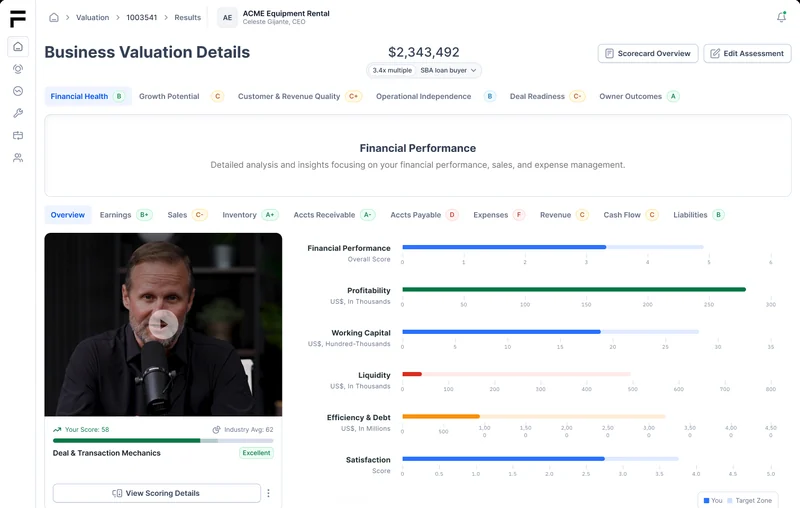Click the app logo in the sidebar

coord(18,18)
